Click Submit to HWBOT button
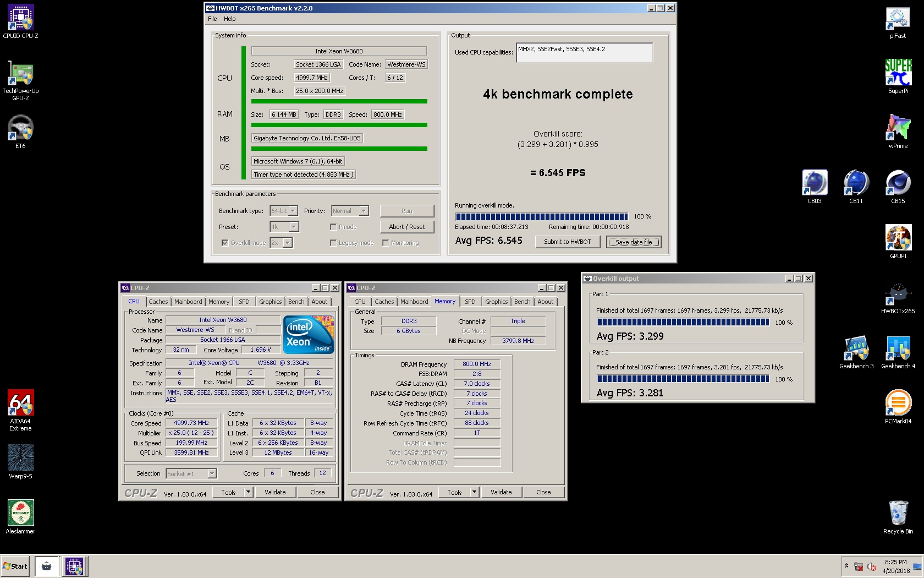Screen dimensions: 924x578 click(x=567, y=242)
